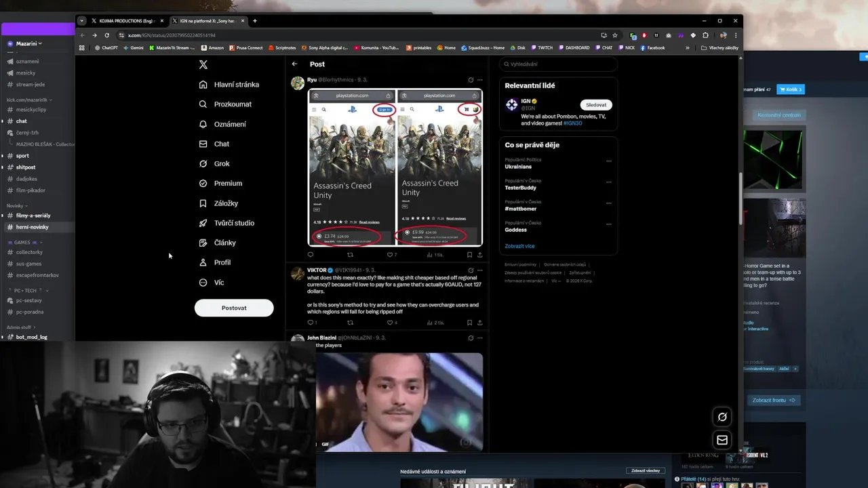Switch to the KOJIMA PRODUCTIONS browser tab
The width and height of the screenshot is (868, 488).
[127, 21]
